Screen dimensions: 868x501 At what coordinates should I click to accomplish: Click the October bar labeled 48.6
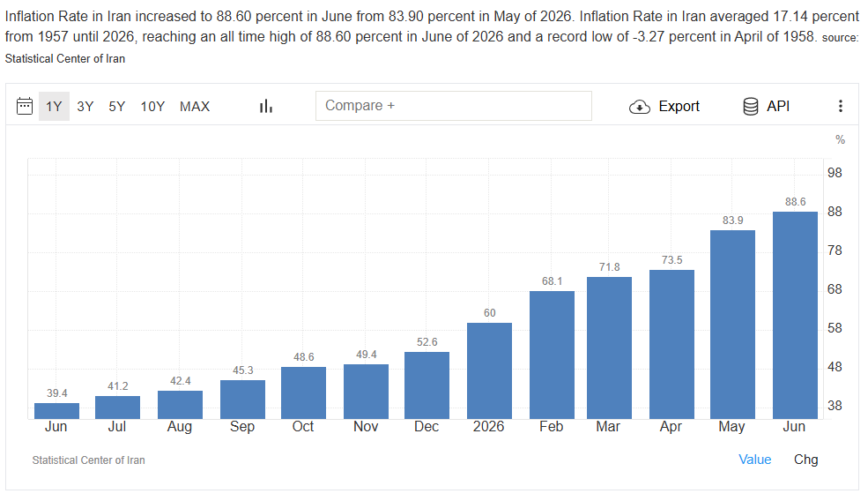tap(303, 393)
